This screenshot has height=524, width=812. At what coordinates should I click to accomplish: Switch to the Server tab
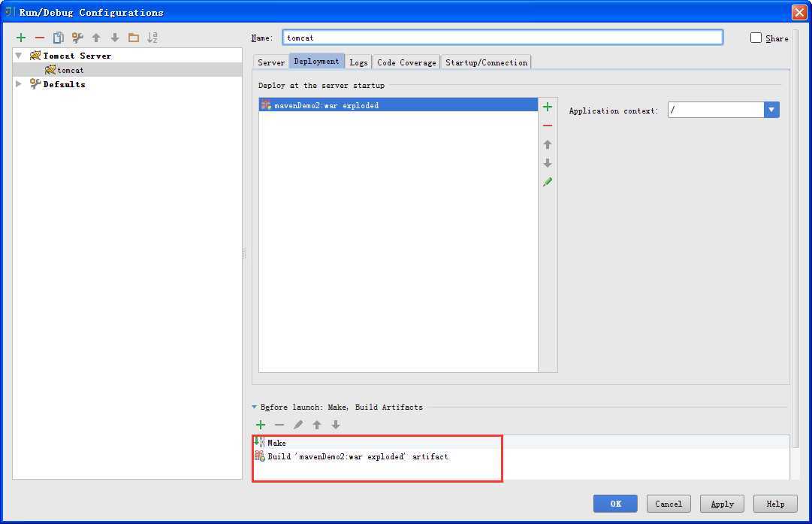point(271,62)
